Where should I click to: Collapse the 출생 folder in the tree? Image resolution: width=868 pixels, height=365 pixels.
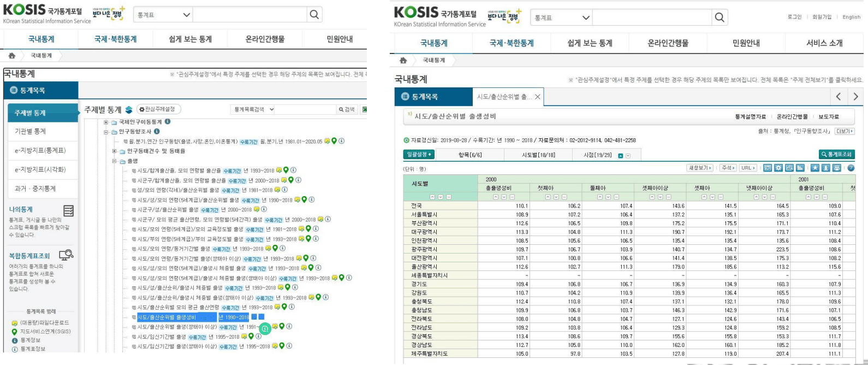coord(115,161)
